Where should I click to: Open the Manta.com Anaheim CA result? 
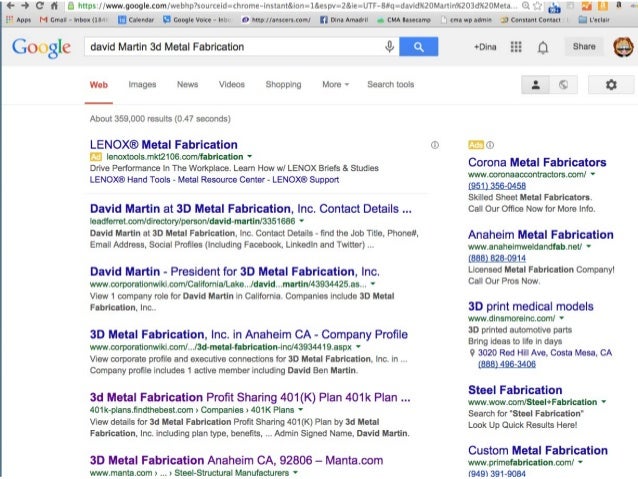[236, 460]
